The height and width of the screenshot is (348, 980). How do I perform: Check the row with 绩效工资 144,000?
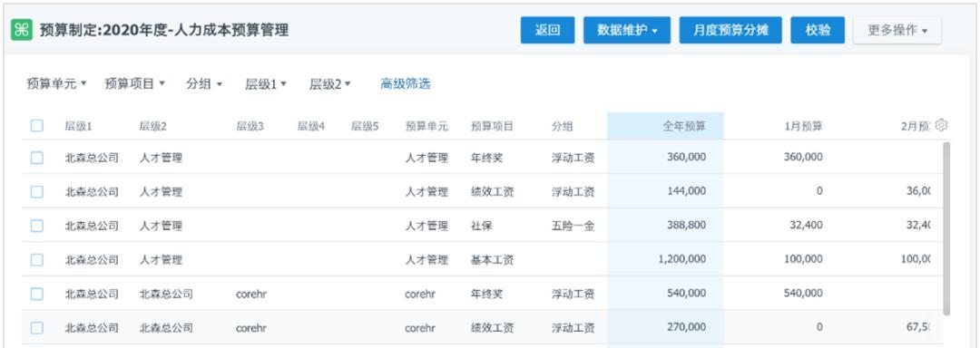[x=37, y=191]
